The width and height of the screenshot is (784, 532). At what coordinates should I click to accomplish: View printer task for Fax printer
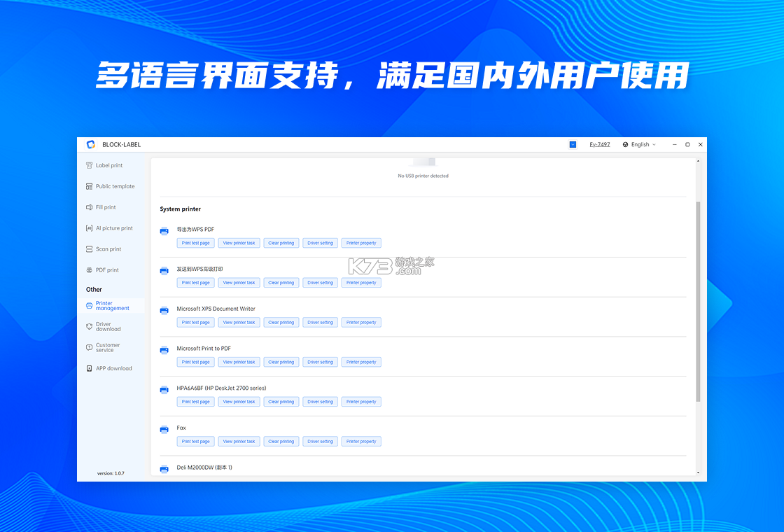click(239, 442)
